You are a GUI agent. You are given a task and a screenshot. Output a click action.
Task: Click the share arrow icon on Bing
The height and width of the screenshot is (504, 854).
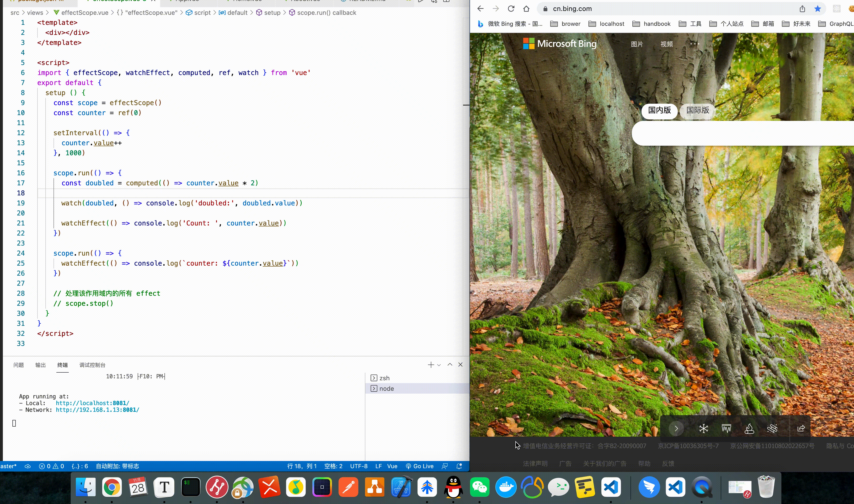[x=801, y=429]
